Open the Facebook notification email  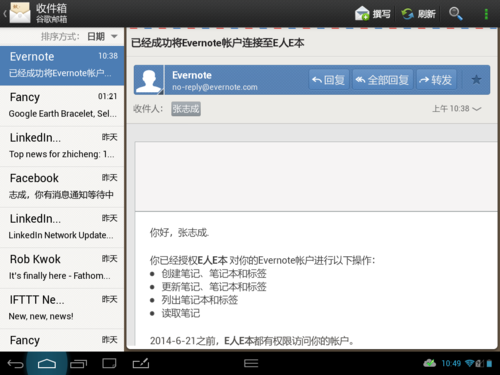(x=62, y=187)
